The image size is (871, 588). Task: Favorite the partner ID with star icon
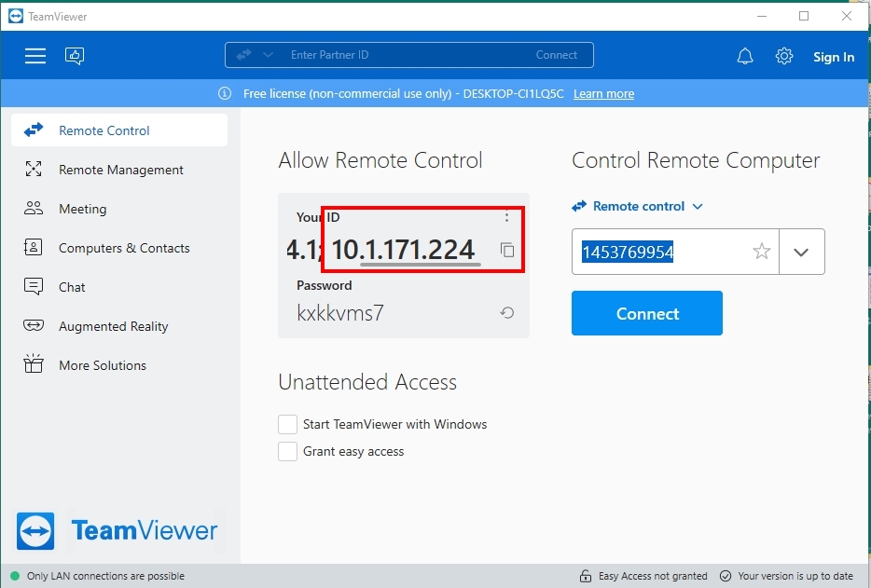[762, 252]
